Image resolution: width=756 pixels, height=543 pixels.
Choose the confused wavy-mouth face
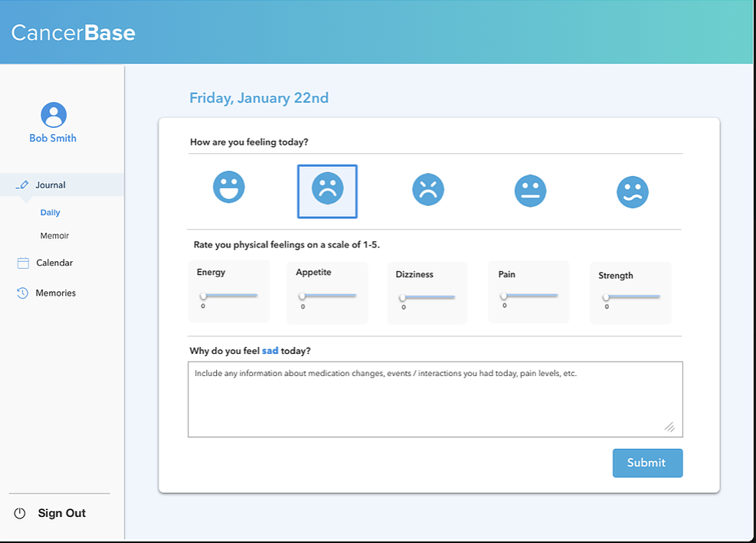(633, 192)
